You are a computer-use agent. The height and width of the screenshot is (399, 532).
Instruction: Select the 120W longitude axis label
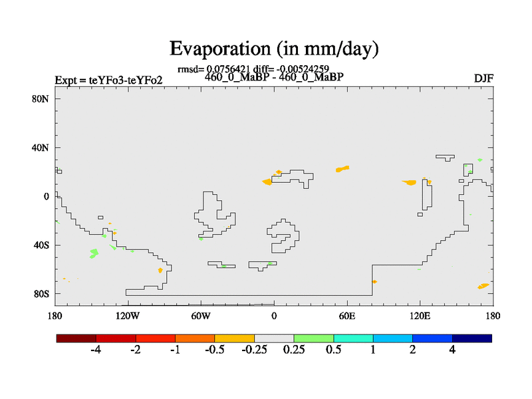click(128, 315)
